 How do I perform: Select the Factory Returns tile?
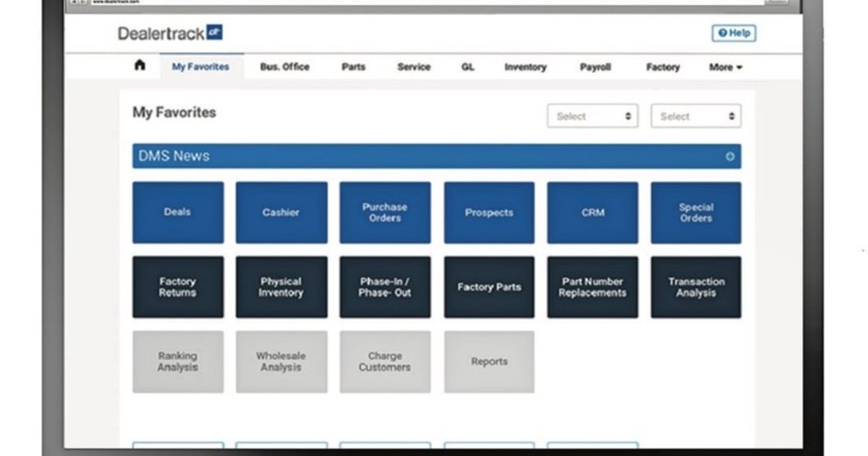click(x=178, y=287)
